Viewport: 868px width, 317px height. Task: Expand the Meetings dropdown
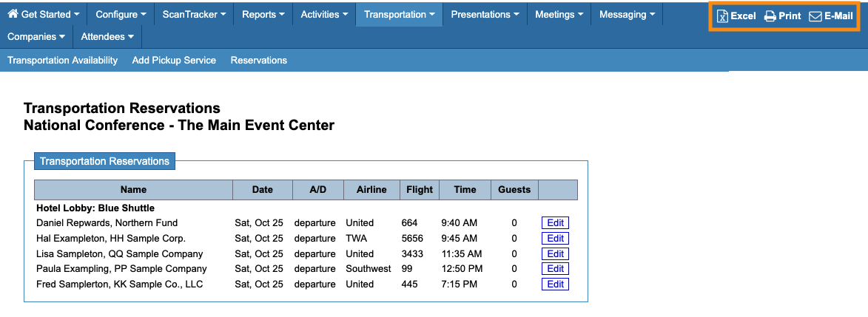coord(559,14)
